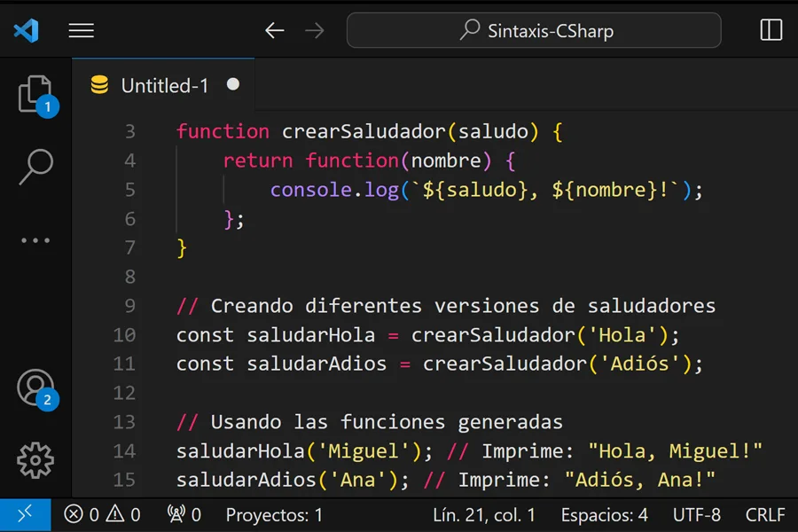Open the Search view in activity bar
Image resolution: width=798 pixels, height=532 pixels.
coord(35,167)
